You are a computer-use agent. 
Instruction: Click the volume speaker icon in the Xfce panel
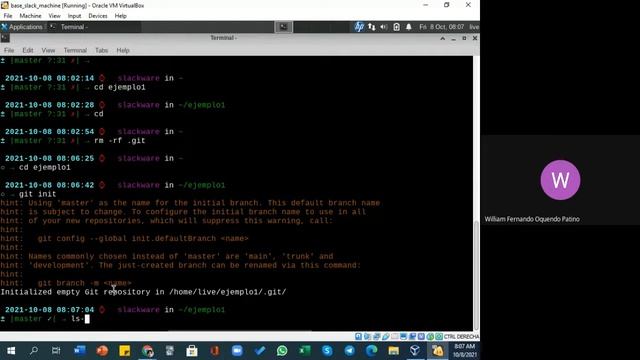[384, 27]
